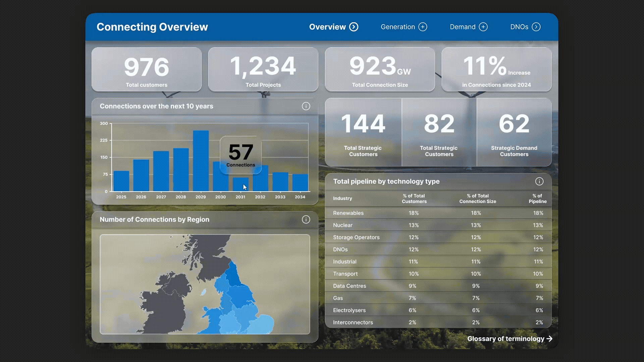This screenshot has width=644, height=362.
Task: Select the Transport row label
Action: point(345,274)
